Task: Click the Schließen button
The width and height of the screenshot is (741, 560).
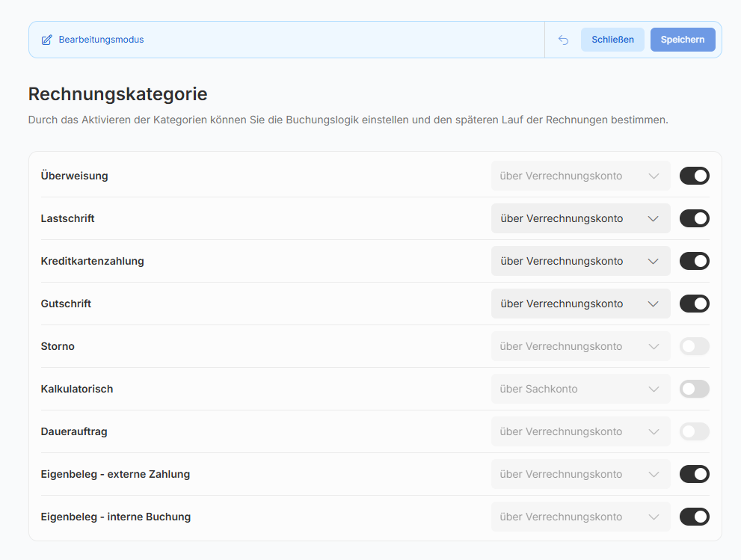Action: (612, 40)
